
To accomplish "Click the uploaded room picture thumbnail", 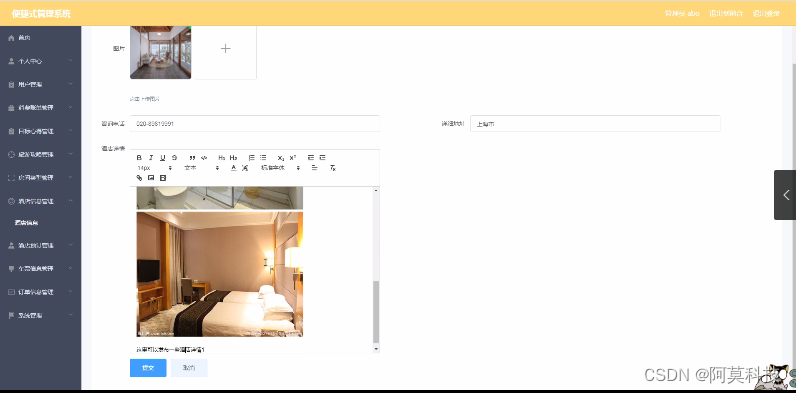I will 160,52.
